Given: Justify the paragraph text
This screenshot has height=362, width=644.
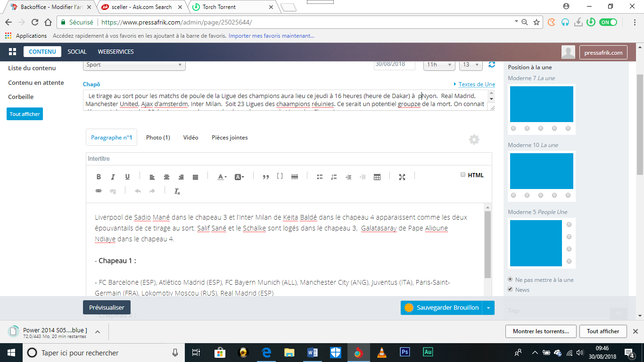Looking at the screenshot, I should 195,177.
